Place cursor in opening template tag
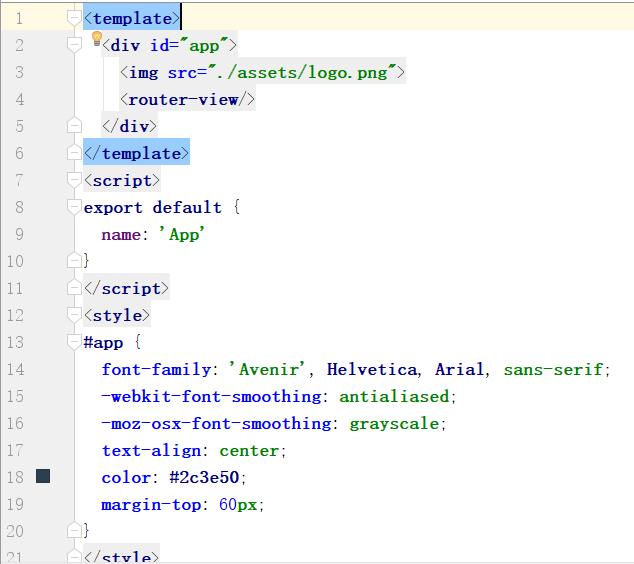634x564 pixels. (x=132, y=19)
